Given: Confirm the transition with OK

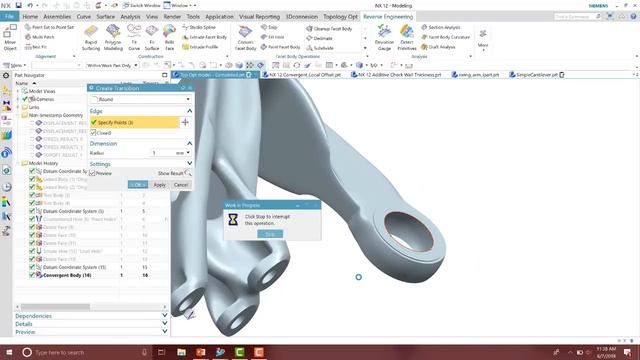Looking at the screenshot, I should click(138, 184).
